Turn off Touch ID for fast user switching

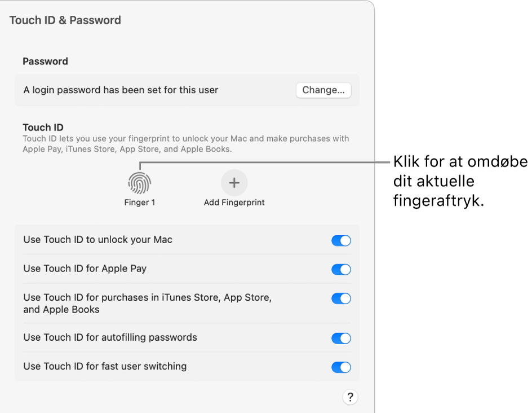(341, 367)
